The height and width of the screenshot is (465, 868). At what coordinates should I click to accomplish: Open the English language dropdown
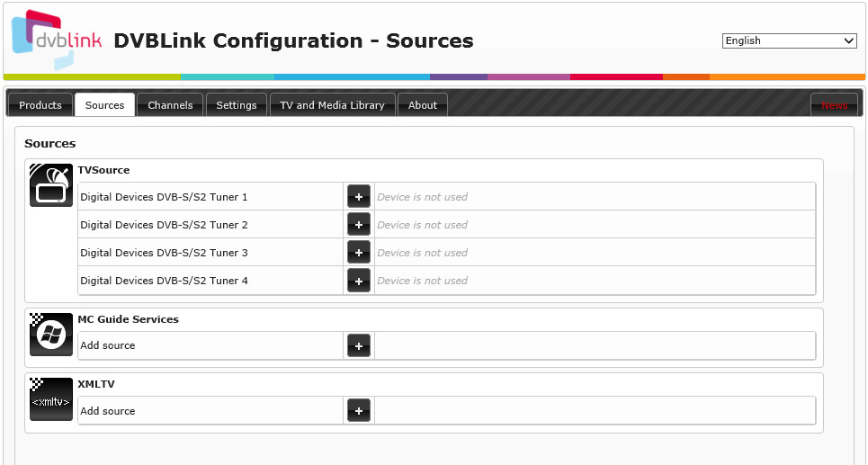[790, 40]
